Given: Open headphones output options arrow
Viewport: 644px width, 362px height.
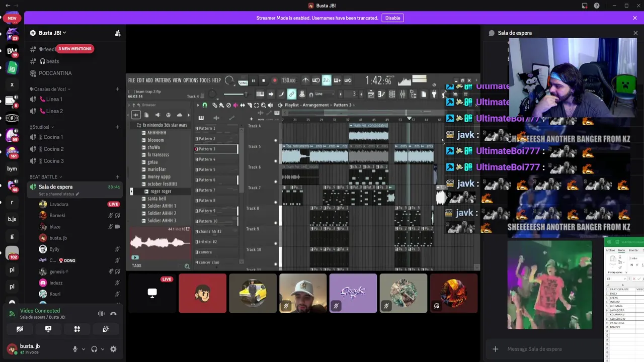Looking at the screenshot, I should pos(103,349).
